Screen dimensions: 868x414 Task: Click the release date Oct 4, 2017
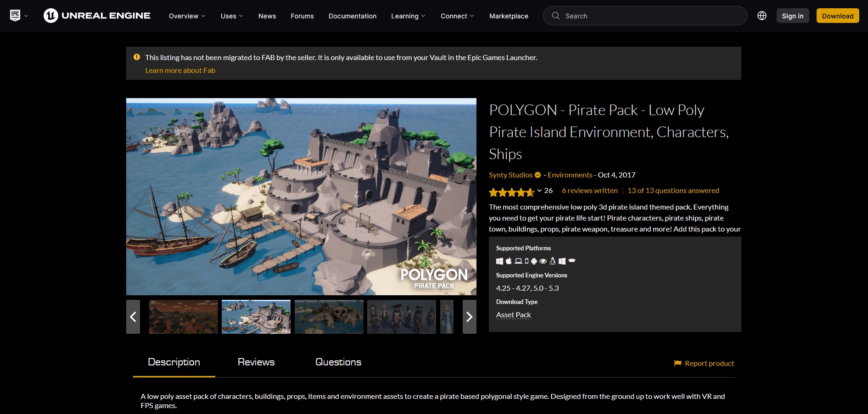(x=616, y=175)
